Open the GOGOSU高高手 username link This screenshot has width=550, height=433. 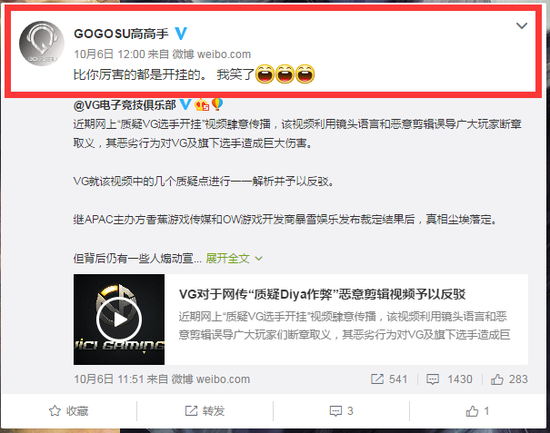pyautogui.click(x=121, y=34)
